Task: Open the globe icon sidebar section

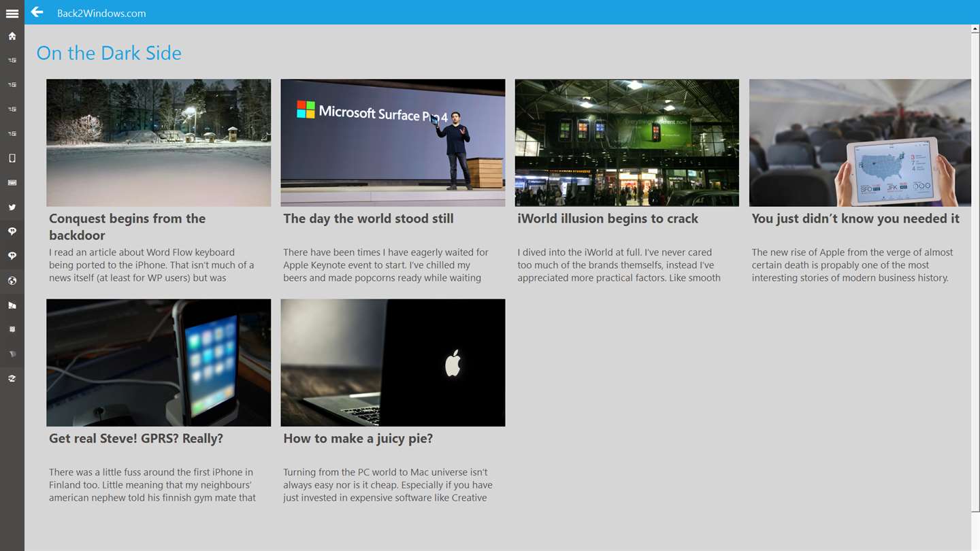Action: pyautogui.click(x=12, y=281)
